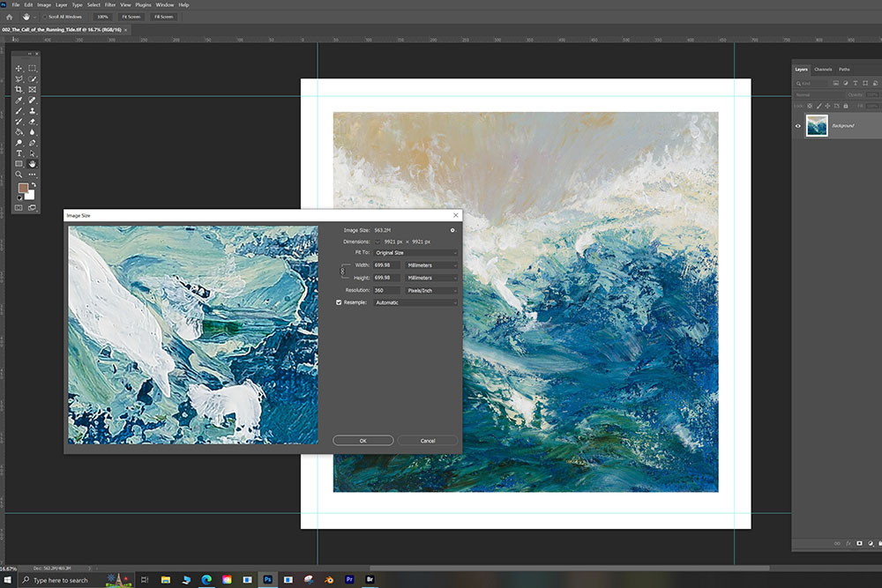This screenshot has width=882, height=588.
Task: Click the constrain proportions chain link icon
Action: tap(343, 271)
